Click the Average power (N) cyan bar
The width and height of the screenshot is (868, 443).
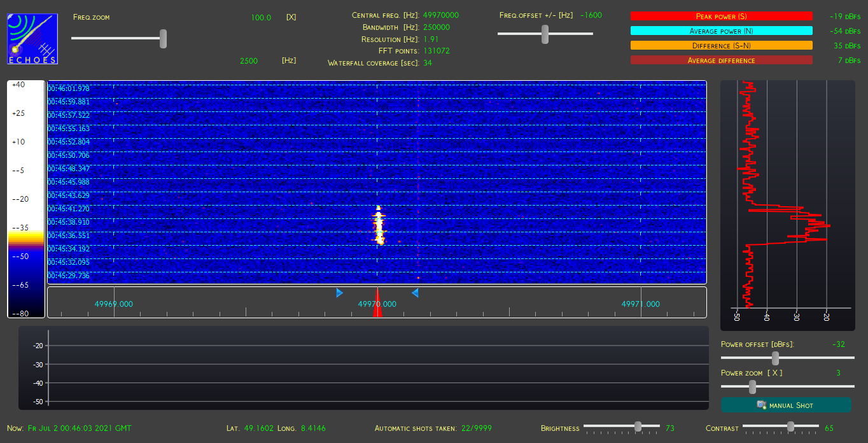722,31
